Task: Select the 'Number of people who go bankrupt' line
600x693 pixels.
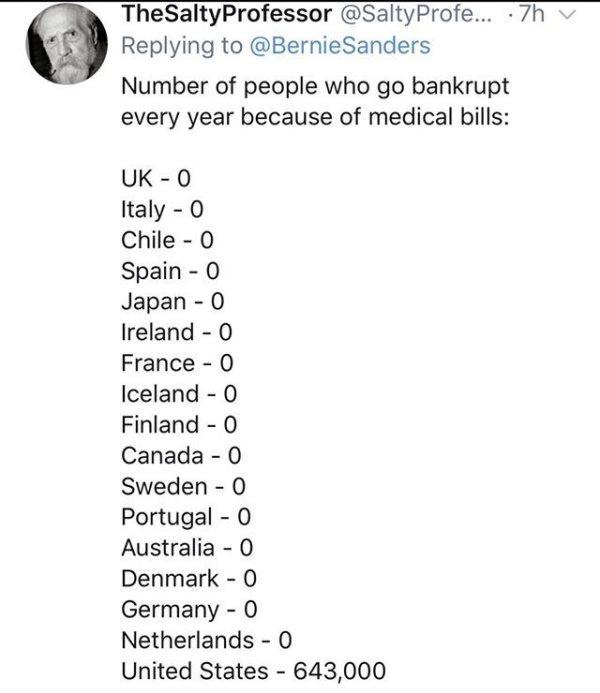Action: (315, 86)
